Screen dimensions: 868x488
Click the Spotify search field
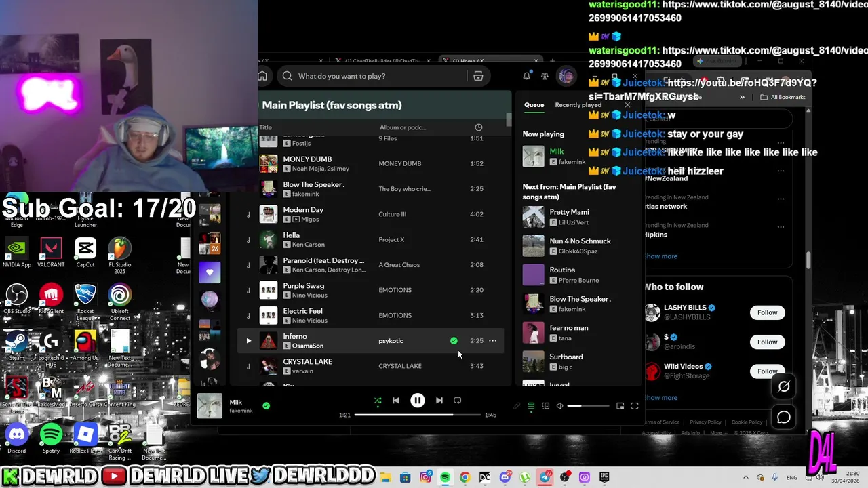[375, 76]
